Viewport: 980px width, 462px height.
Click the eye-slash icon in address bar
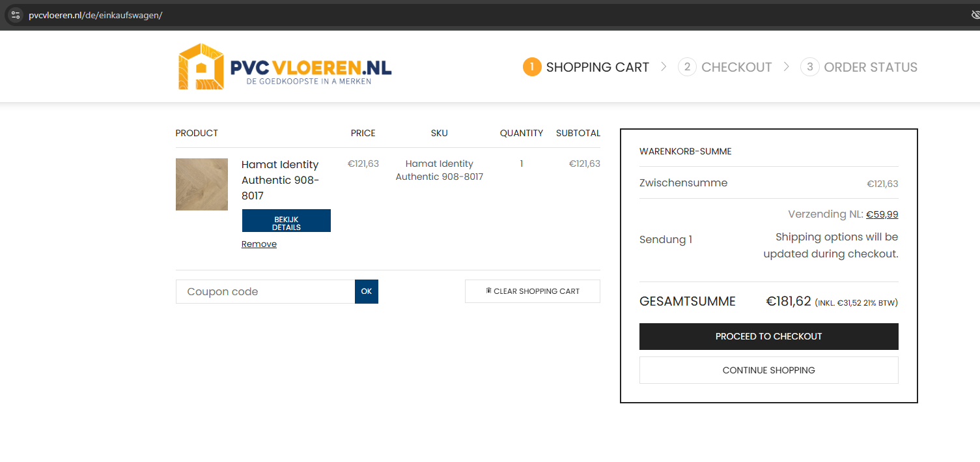coord(975,15)
